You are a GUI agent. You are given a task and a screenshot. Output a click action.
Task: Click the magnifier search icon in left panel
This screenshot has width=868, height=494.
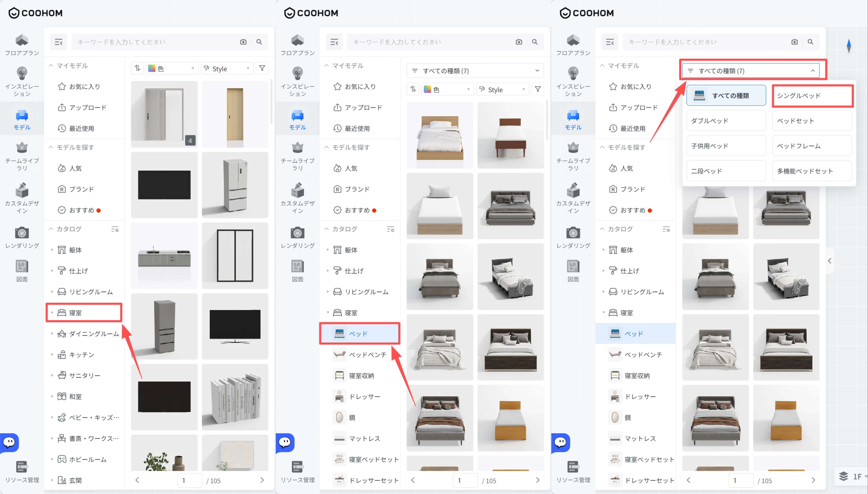(x=259, y=42)
